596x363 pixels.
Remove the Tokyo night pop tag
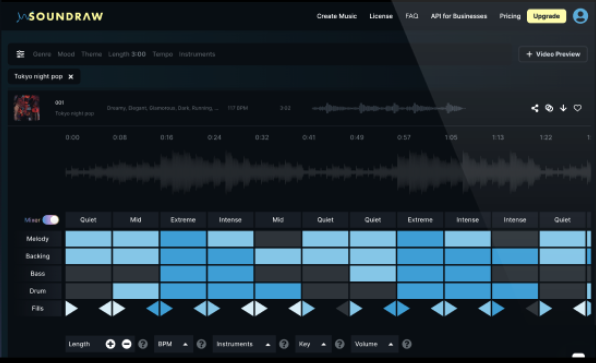coord(71,77)
